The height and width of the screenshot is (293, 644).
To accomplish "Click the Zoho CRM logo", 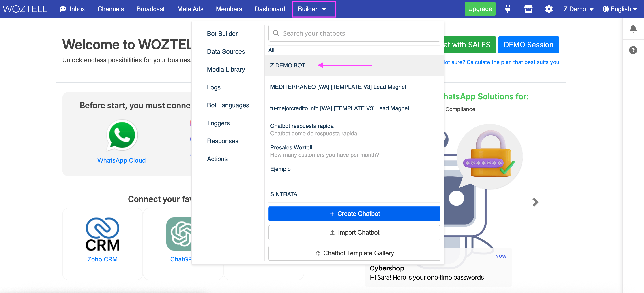I will (103, 234).
